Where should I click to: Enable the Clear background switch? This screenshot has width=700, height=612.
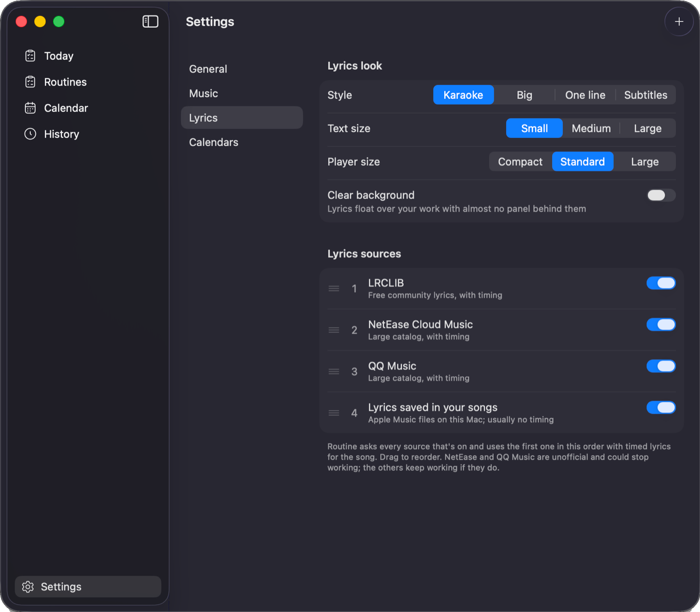[661, 195]
